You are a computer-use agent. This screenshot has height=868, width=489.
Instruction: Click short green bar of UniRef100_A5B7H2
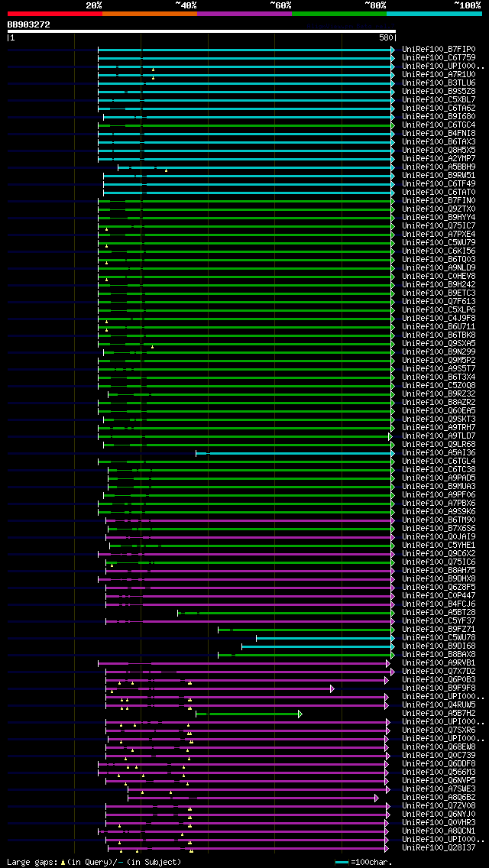coord(249,714)
